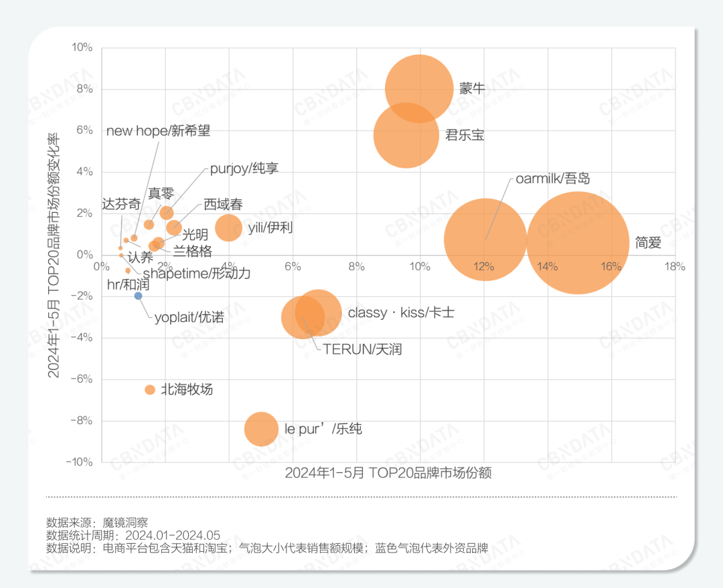Image resolution: width=723 pixels, height=588 pixels.
Task: Select the 君乐宝 orange bubble
Action: (406, 135)
